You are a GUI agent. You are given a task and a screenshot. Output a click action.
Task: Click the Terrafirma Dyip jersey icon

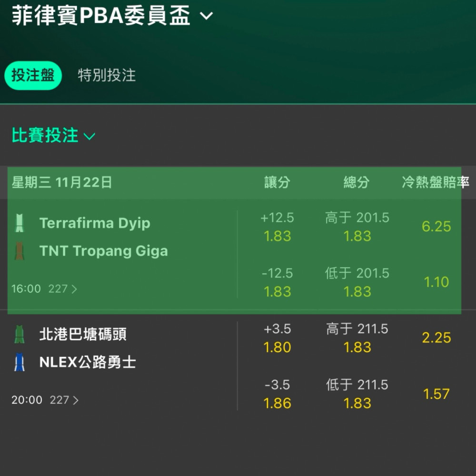click(20, 223)
